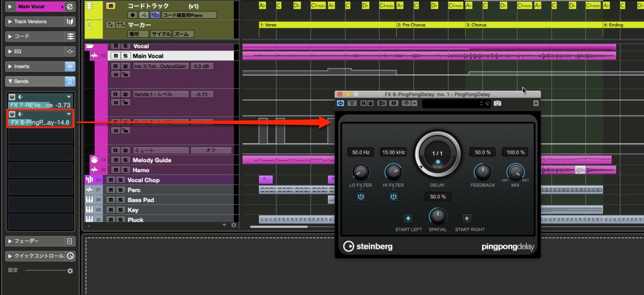Click the edit channel settings e icon

click(x=70, y=7)
